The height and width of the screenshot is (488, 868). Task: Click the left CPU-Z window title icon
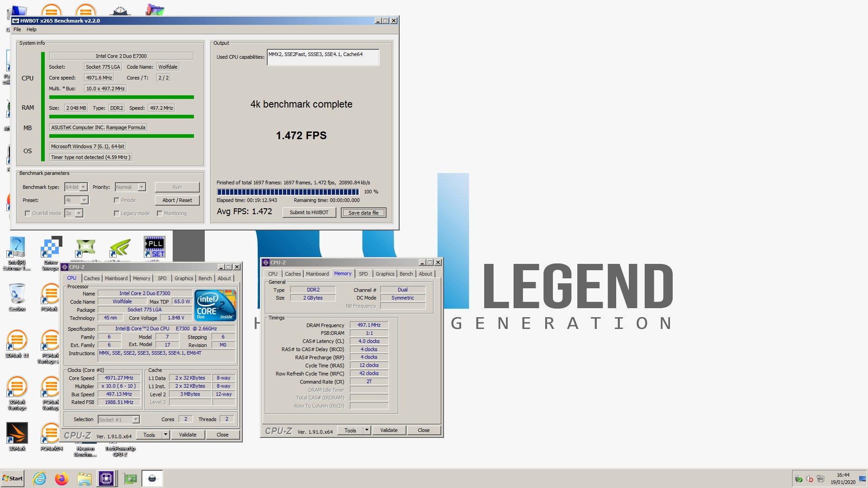pos(65,267)
